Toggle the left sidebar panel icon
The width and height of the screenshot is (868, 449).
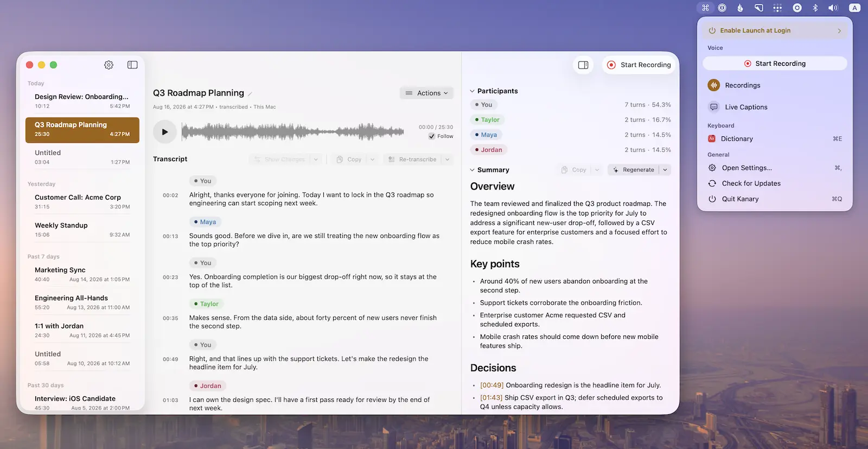(x=132, y=65)
